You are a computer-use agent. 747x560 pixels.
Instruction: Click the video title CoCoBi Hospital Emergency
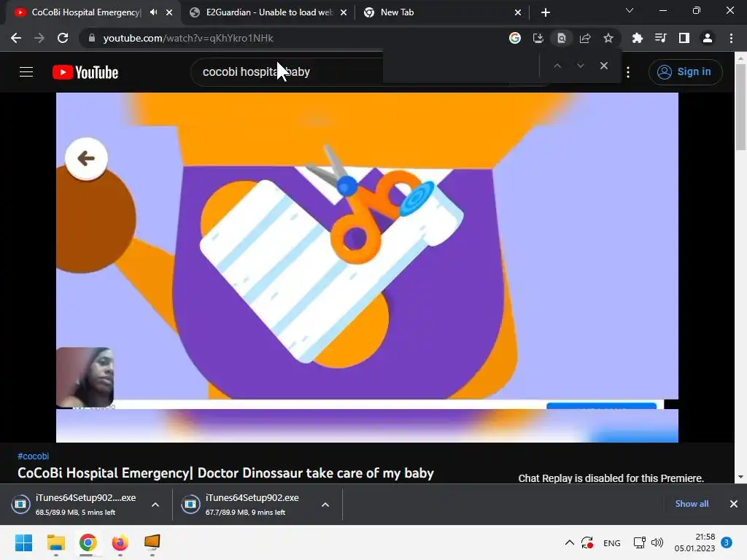(x=225, y=472)
